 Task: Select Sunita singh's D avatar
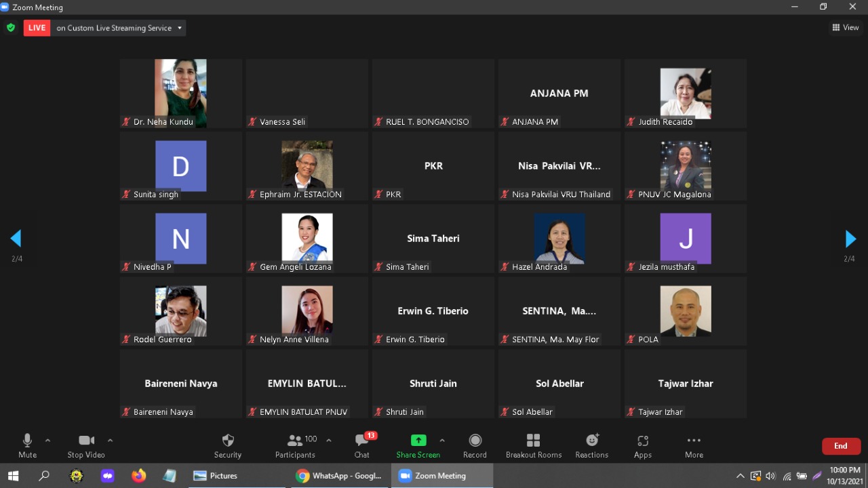point(181,165)
